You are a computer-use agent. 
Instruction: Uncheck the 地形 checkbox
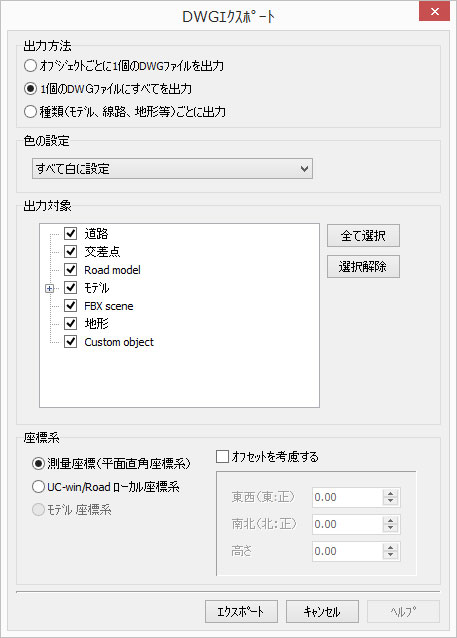[x=70, y=323]
